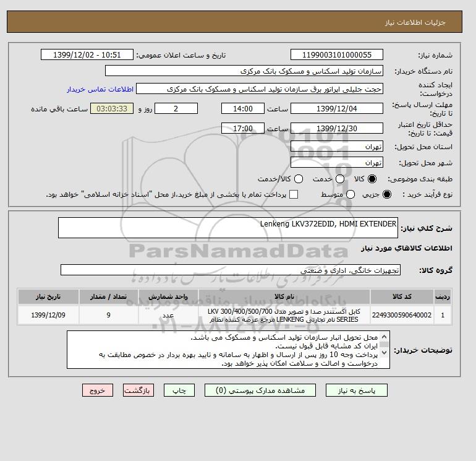Click the request creator field حجت جلیلی
The height and width of the screenshot is (461, 476).
[260, 89]
